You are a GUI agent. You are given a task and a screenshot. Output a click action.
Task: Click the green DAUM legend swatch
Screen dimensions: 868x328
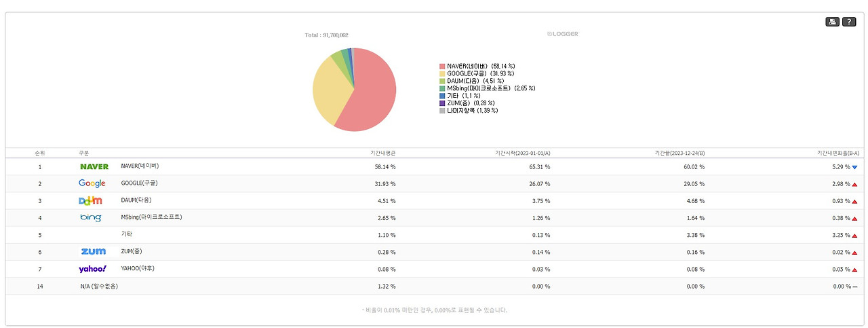(442, 81)
